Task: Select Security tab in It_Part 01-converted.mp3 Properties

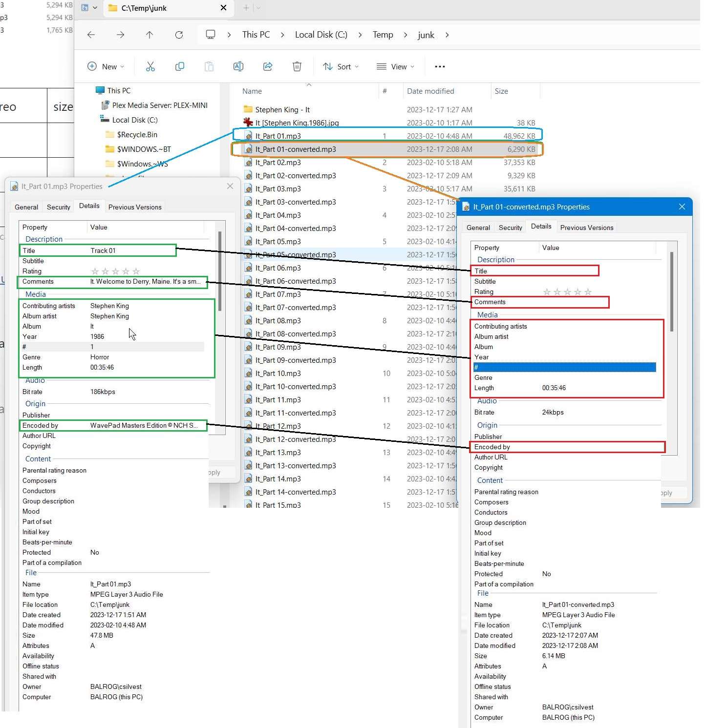Action: pyautogui.click(x=510, y=228)
